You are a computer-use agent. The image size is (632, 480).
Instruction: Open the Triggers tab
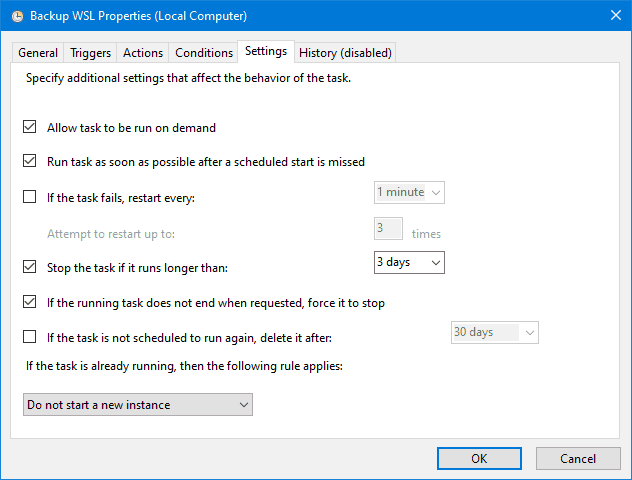90,53
